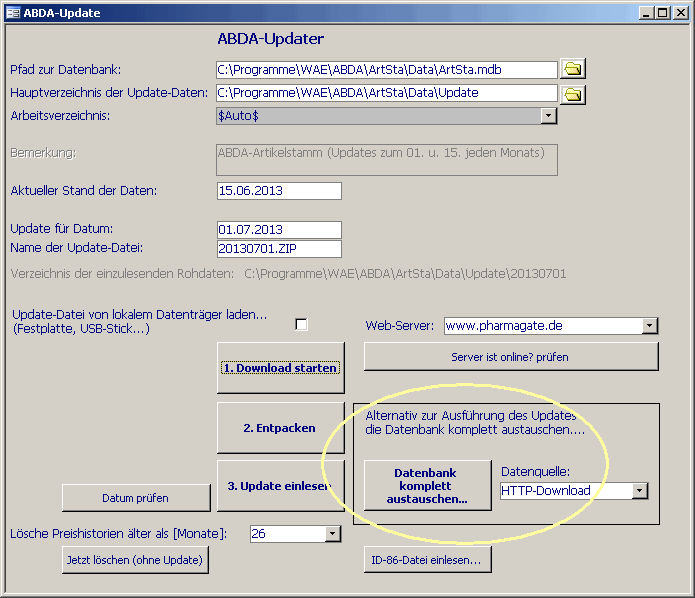The height and width of the screenshot is (598, 695).
Task: Click the ABDA-Updater heading text
Action: click(x=270, y=39)
